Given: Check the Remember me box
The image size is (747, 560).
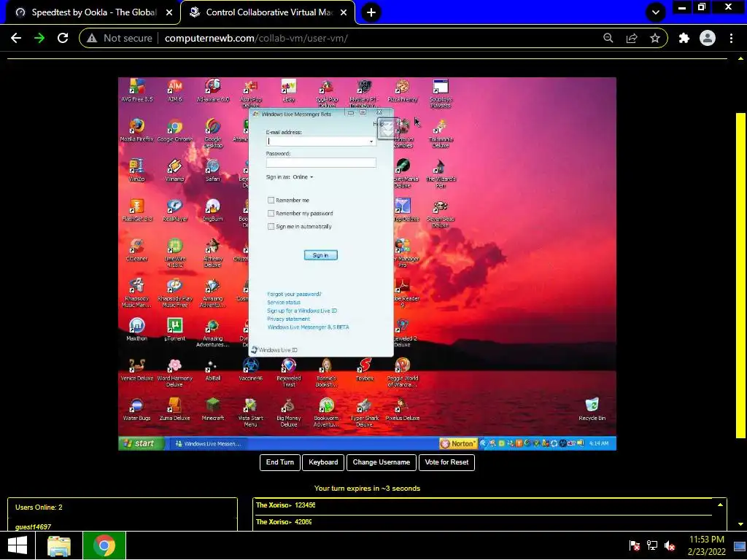Looking at the screenshot, I should [x=271, y=200].
